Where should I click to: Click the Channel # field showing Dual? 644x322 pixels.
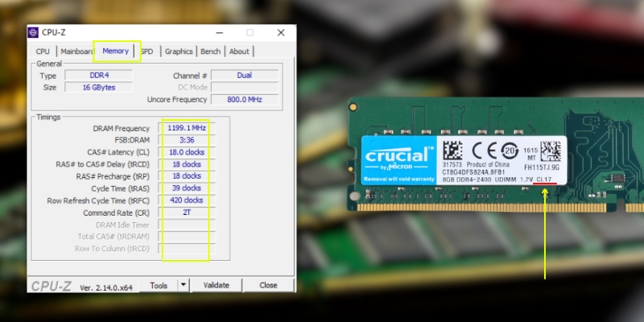[x=245, y=76]
